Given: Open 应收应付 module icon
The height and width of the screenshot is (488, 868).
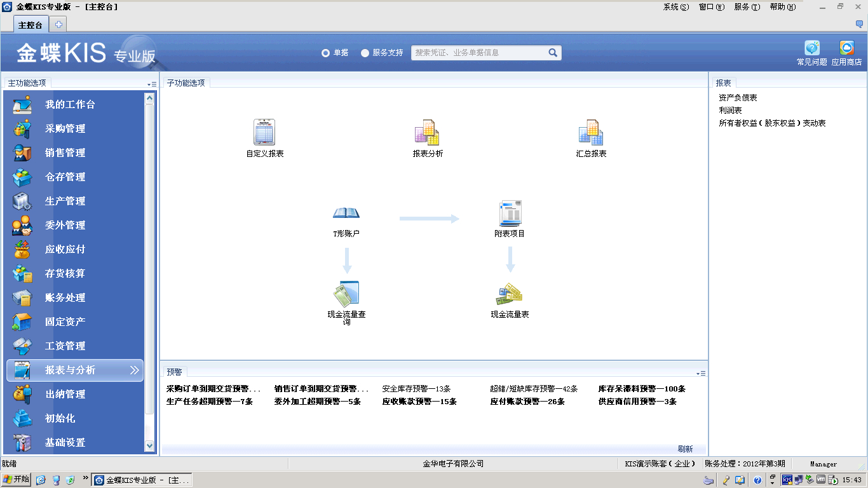Looking at the screenshot, I should [x=22, y=249].
